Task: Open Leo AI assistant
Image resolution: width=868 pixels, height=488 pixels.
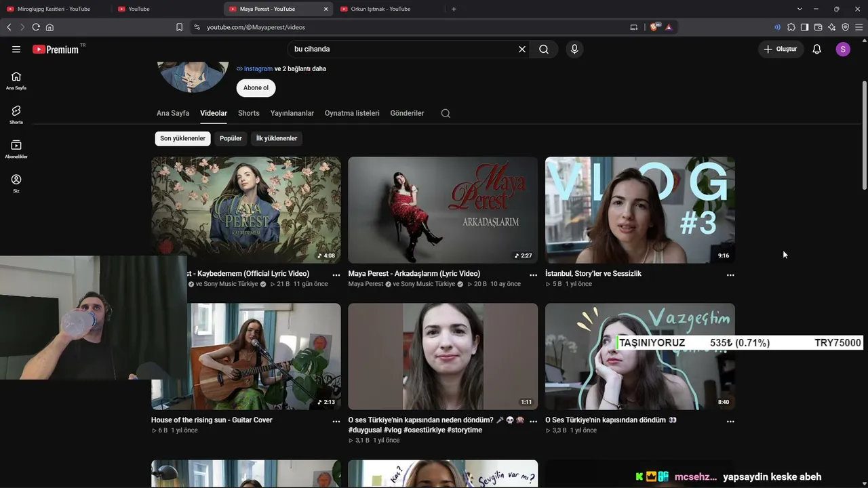Action: pyautogui.click(x=832, y=27)
